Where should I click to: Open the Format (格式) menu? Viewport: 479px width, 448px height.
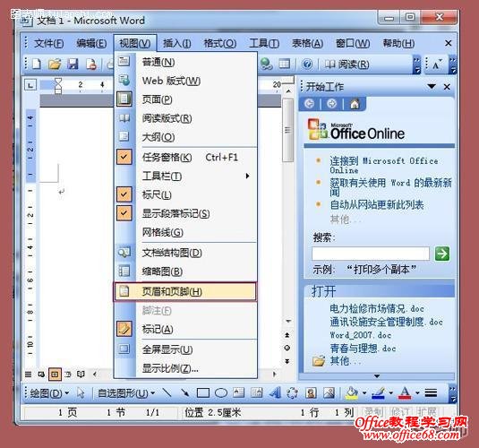(x=220, y=43)
